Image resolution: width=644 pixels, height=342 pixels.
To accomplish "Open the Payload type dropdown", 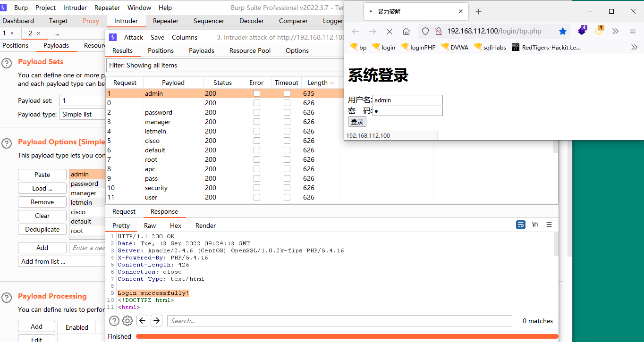I will click(x=83, y=114).
